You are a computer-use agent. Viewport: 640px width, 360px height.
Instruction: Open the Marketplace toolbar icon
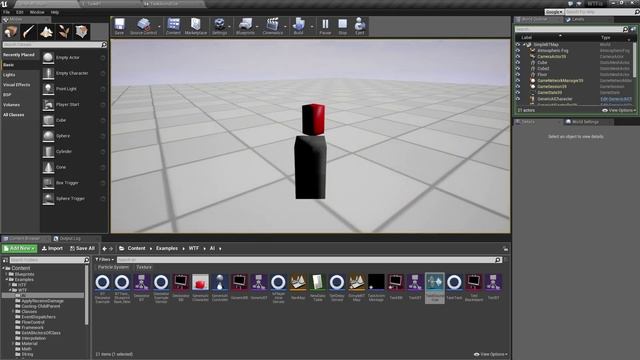196,26
